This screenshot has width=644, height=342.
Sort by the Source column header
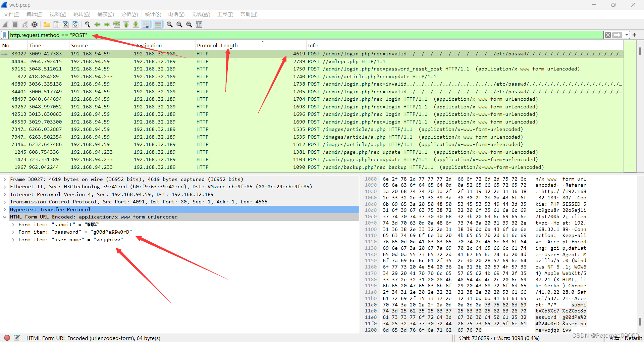click(101, 45)
